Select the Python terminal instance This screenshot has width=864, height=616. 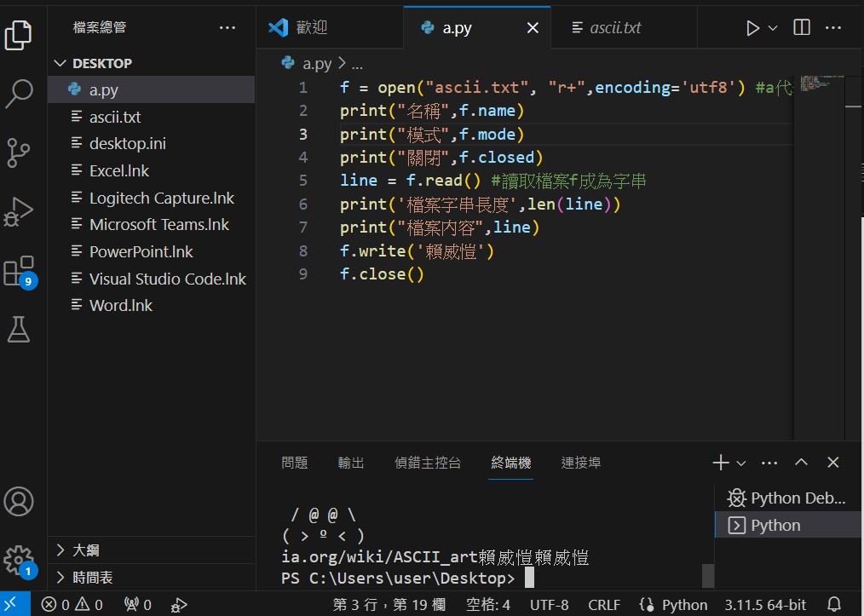point(788,525)
